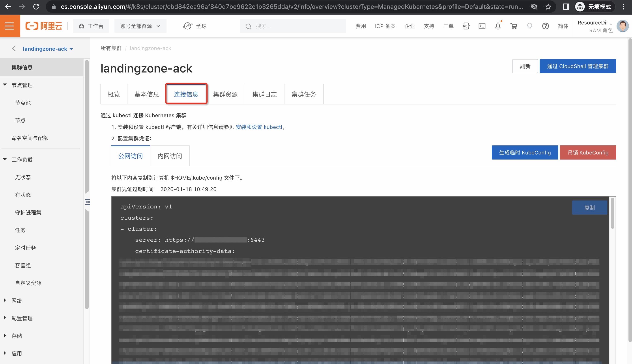Go back with the sidebar left arrow
Screen dimensions: 632x364
point(14,48)
